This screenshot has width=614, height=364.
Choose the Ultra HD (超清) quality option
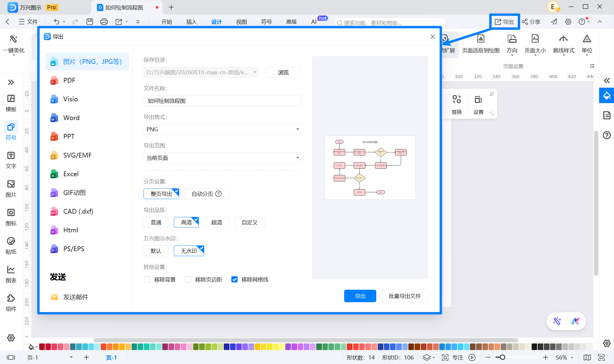pos(217,222)
